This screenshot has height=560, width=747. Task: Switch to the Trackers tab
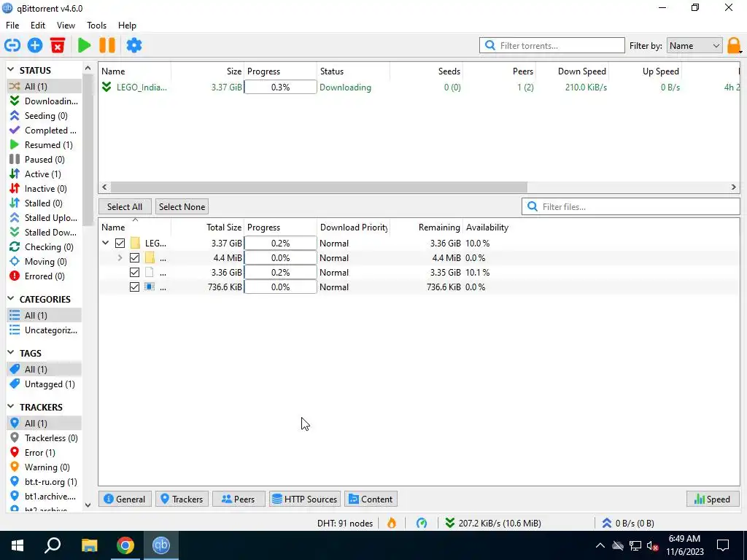coord(182,499)
